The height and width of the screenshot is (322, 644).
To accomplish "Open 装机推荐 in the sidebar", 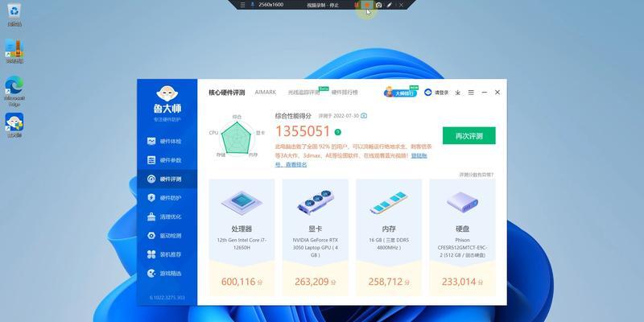I will pyautogui.click(x=167, y=254).
